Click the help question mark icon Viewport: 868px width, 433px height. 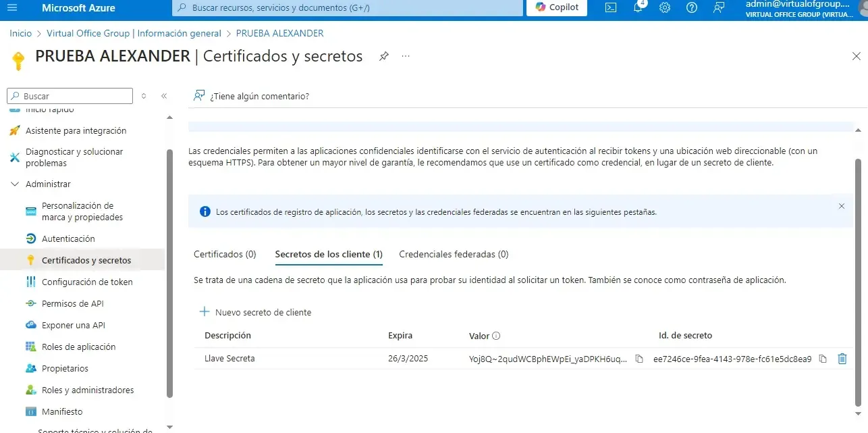(x=691, y=8)
